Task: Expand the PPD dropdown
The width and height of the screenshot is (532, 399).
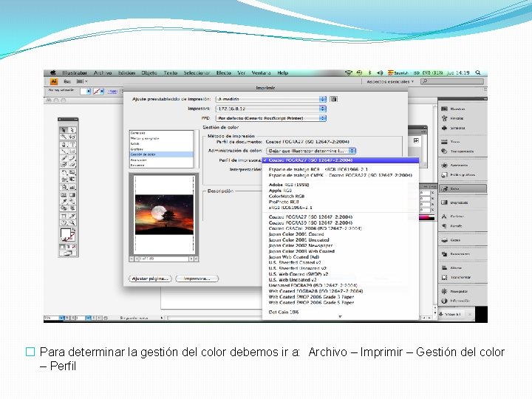Action: tap(270, 118)
